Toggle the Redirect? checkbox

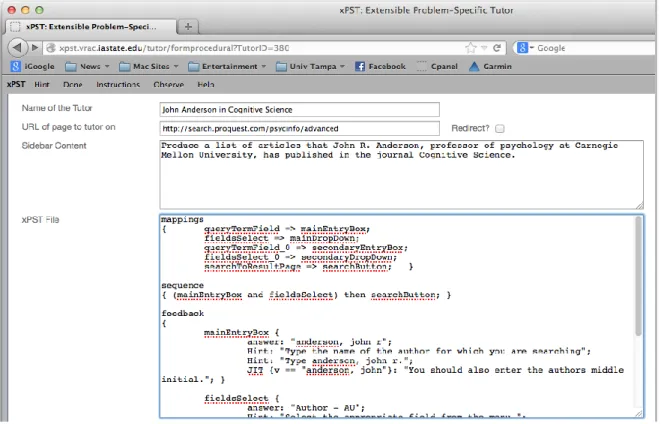500,128
